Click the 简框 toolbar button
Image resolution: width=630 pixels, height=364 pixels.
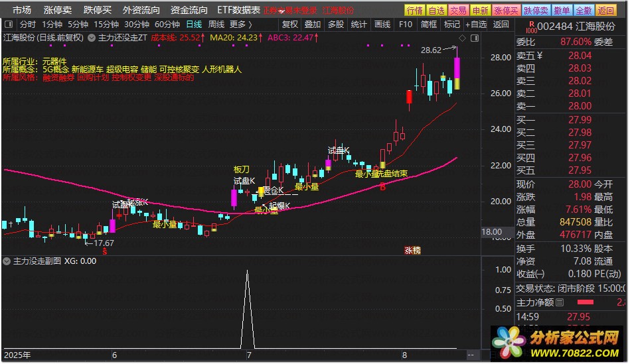[429, 25]
